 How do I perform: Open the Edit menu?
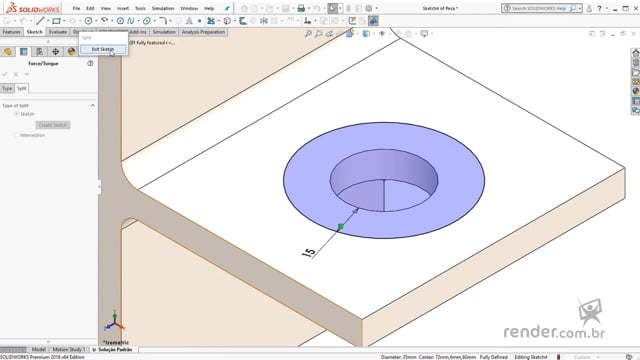[x=90, y=8]
